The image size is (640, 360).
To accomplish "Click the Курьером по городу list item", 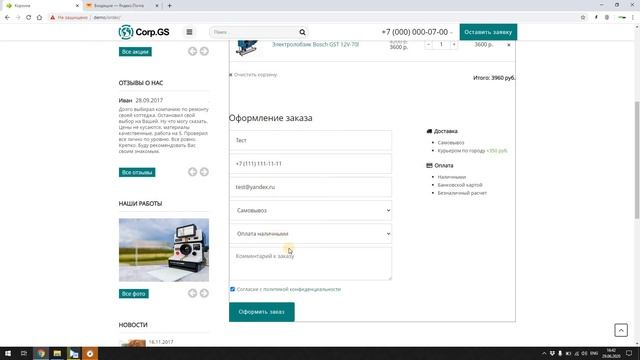I will (472, 151).
